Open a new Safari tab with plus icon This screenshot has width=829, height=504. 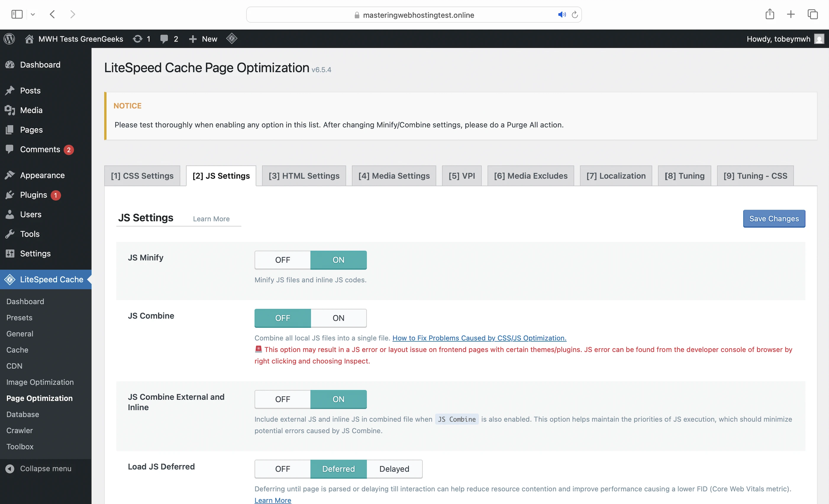pos(791,14)
